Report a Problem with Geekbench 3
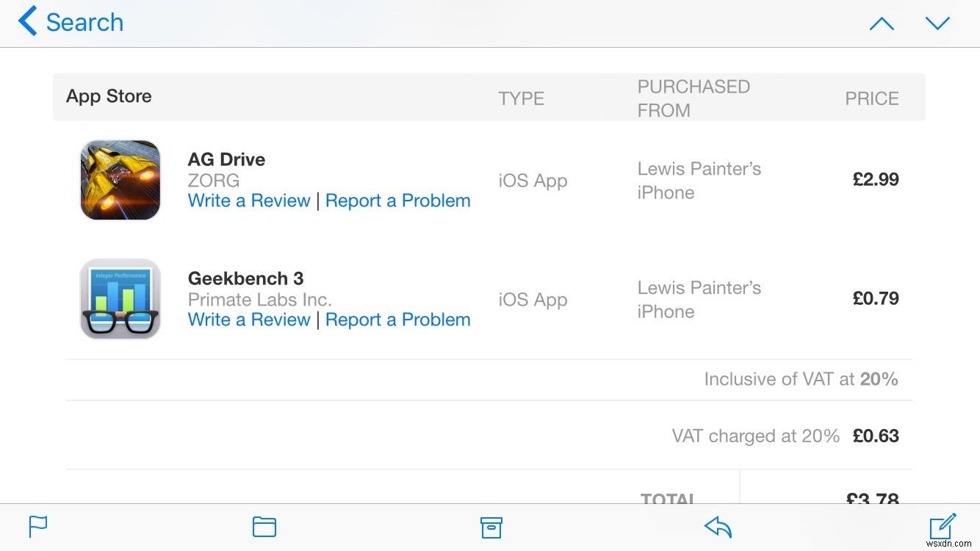980x551 pixels. (397, 319)
